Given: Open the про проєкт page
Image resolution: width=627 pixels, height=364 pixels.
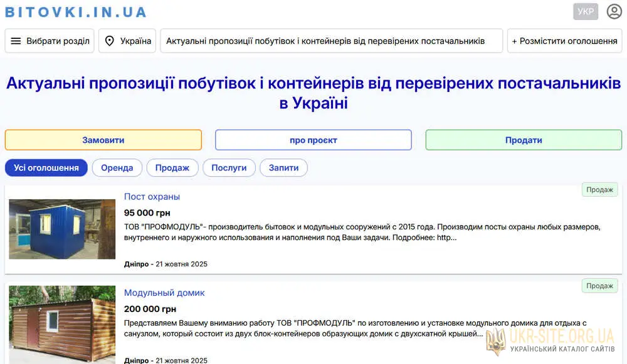Looking at the screenshot, I should point(313,140).
